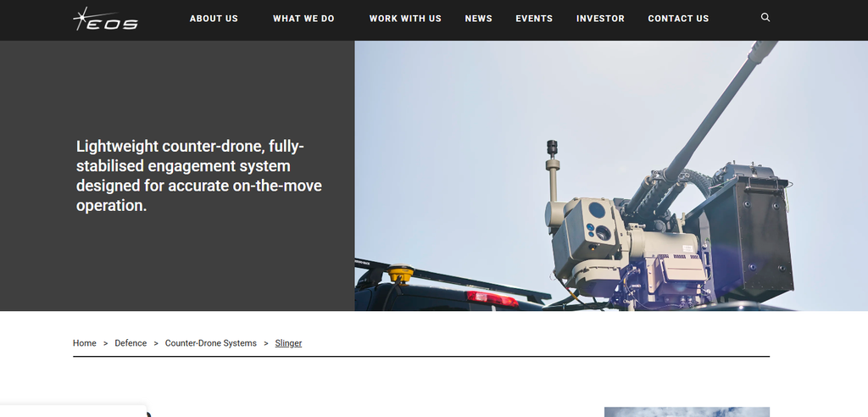
Task: Click the EOS logo
Action: [105, 19]
